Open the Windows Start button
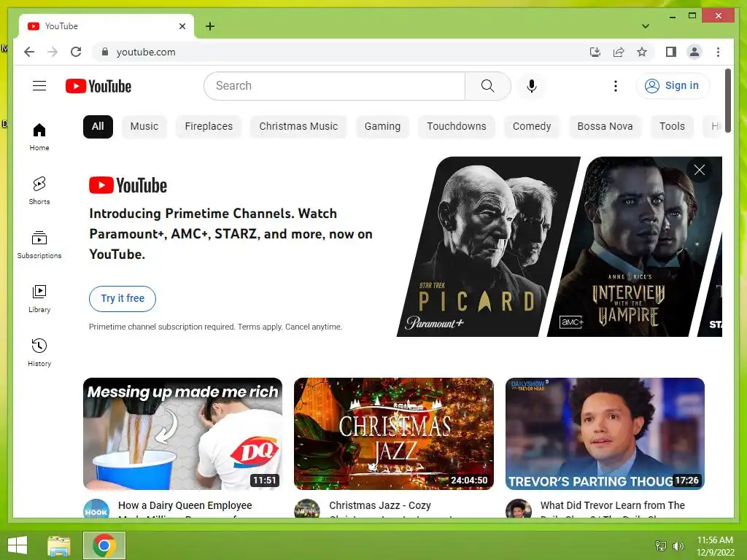 click(18, 545)
